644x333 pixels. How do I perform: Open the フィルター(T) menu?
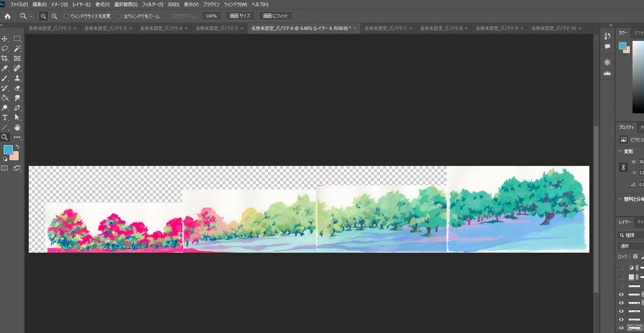click(x=153, y=4)
